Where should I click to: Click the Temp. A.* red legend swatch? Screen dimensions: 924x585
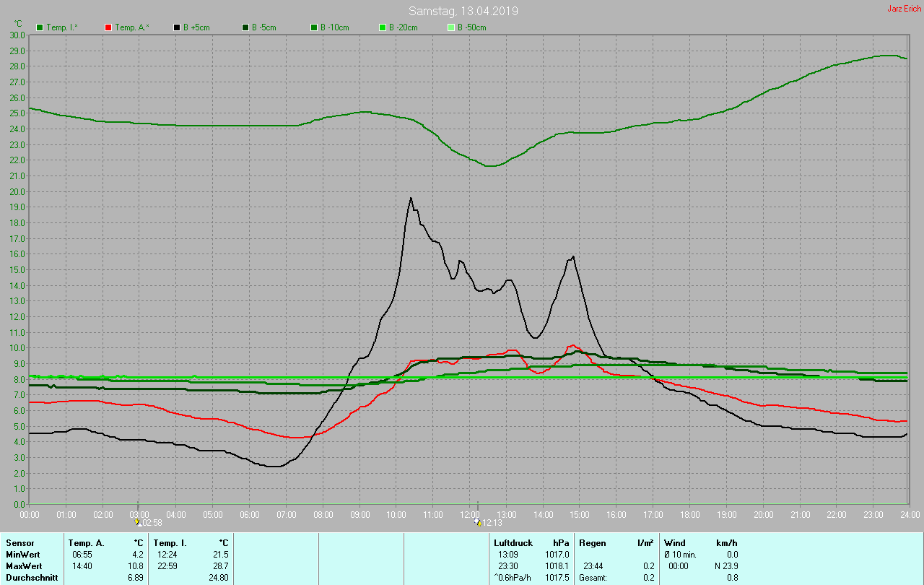(108, 27)
